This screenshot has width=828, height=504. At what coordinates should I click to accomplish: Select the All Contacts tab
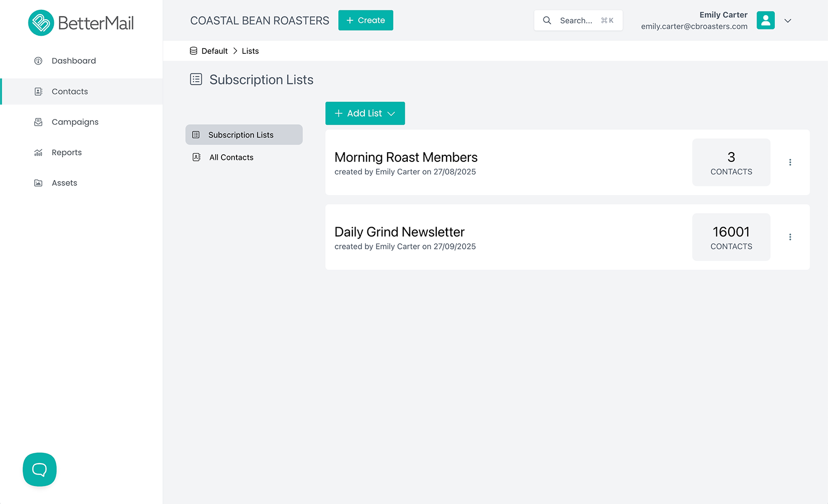(x=231, y=157)
